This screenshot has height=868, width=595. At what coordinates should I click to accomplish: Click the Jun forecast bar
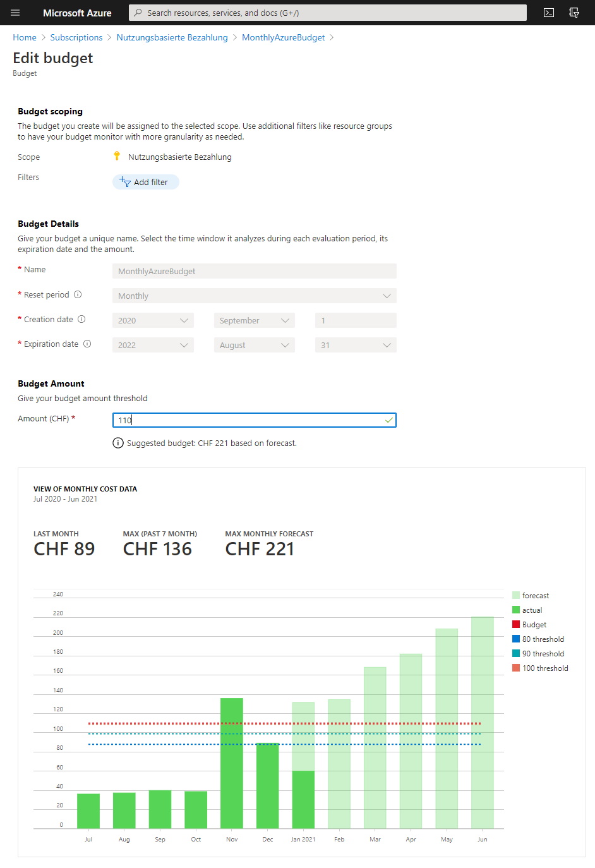(483, 722)
